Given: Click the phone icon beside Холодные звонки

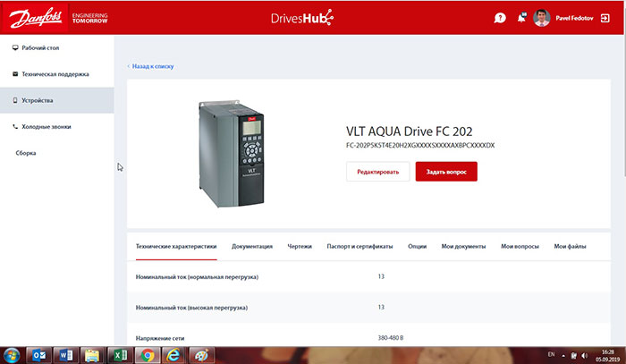Looking at the screenshot, I should point(15,126).
